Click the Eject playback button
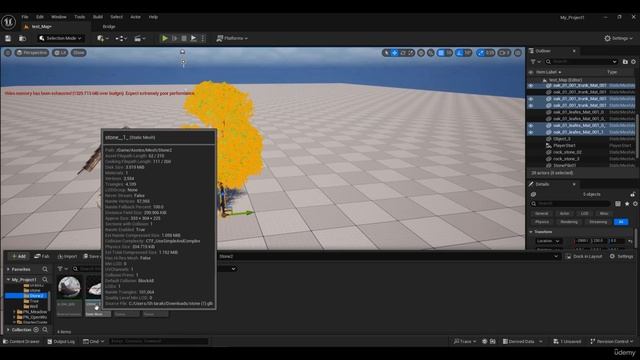The height and width of the screenshot is (360, 640). point(193,38)
